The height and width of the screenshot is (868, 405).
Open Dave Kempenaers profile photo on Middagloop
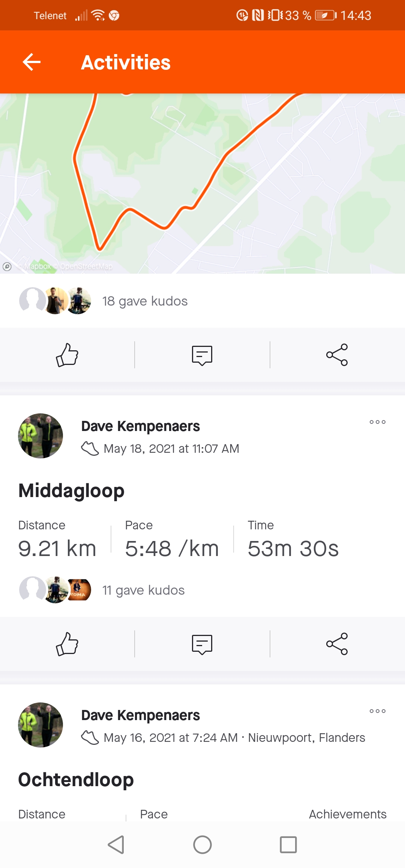click(x=40, y=436)
